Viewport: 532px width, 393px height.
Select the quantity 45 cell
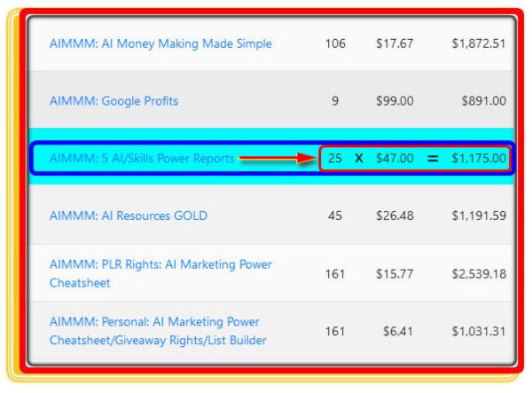tap(335, 216)
